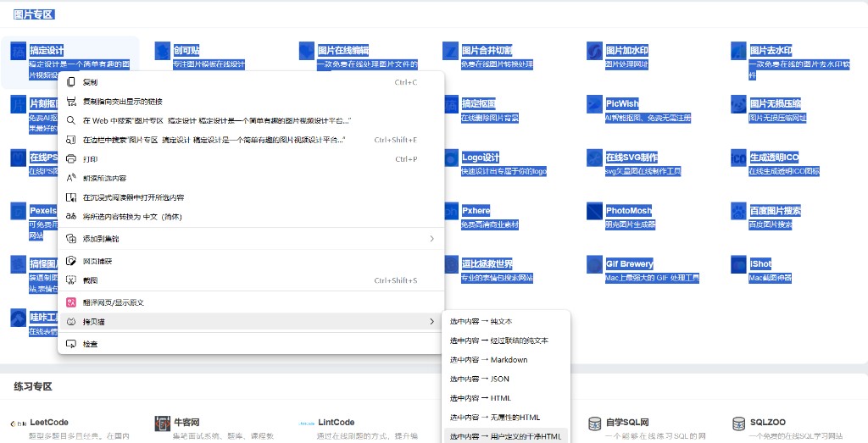Click the immersive reader icon in context menu
Screen dimensions: 868x443
pos(71,197)
